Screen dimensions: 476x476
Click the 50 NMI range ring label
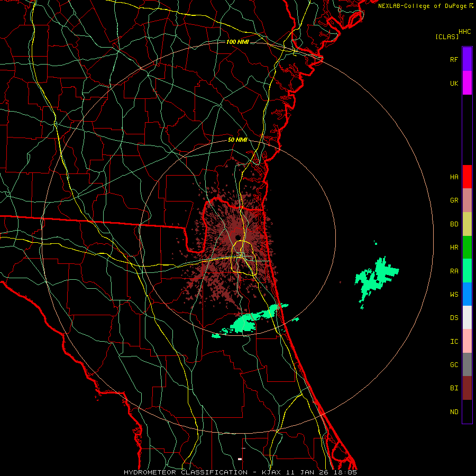(x=237, y=140)
